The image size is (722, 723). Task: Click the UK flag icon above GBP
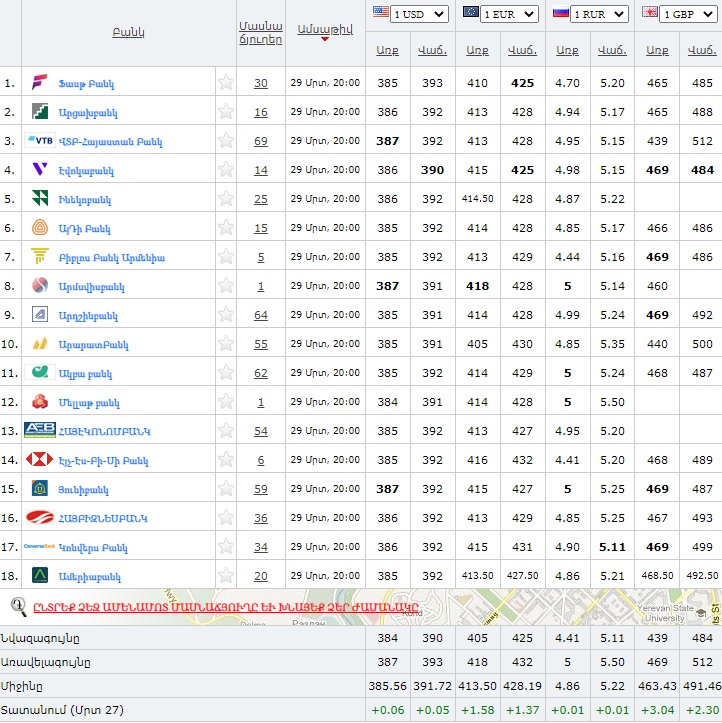click(650, 12)
